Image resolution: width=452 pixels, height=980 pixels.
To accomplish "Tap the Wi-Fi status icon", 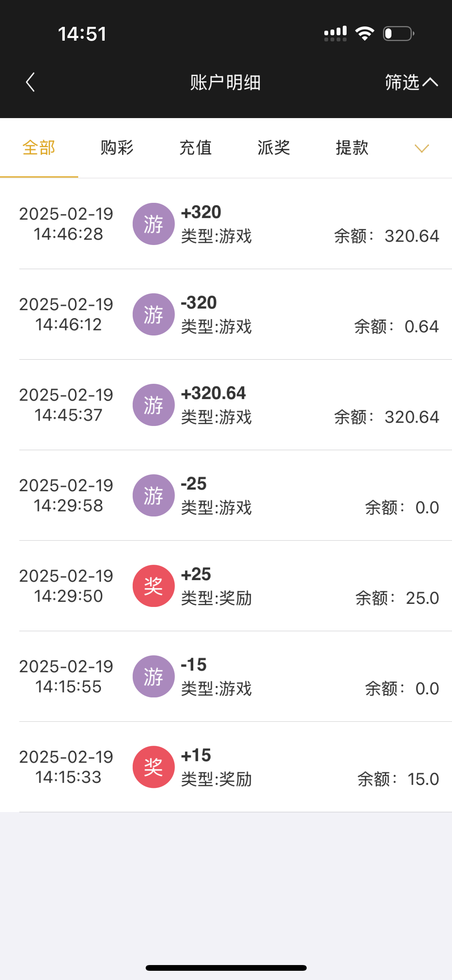I will pyautogui.click(x=365, y=34).
